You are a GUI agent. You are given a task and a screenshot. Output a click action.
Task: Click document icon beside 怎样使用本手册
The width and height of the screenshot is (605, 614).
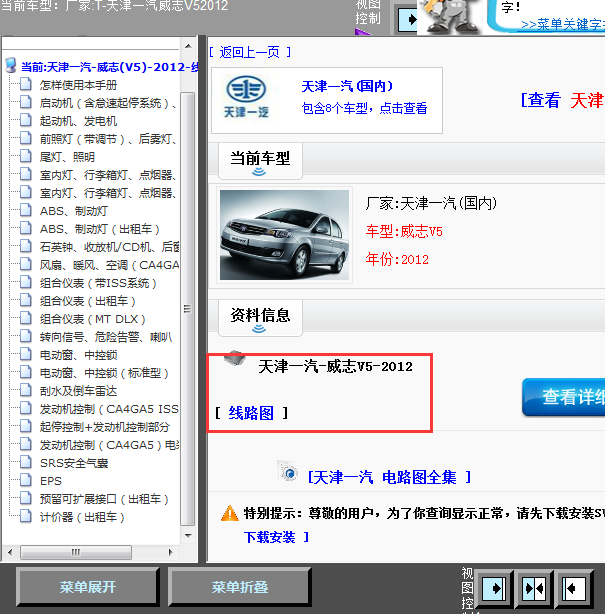coord(26,84)
